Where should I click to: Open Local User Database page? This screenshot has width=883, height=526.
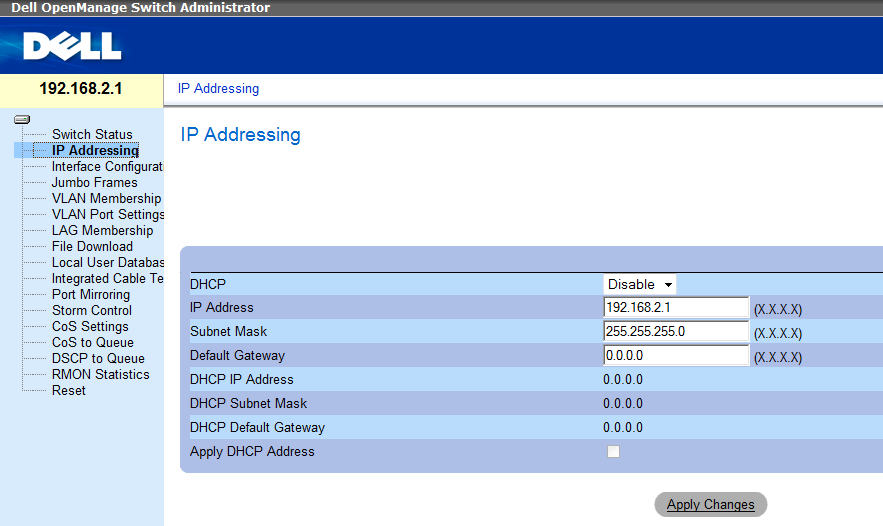[x=108, y=262]
